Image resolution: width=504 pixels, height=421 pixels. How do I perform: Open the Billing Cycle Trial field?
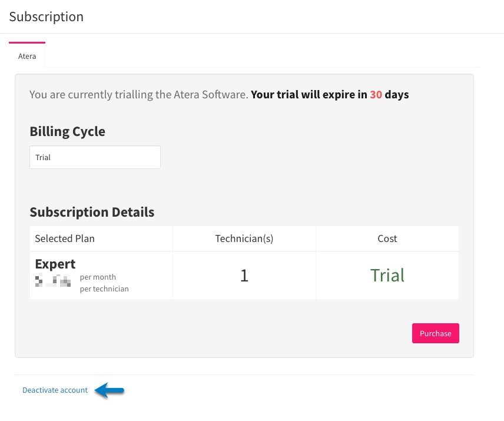coord(95,157)
